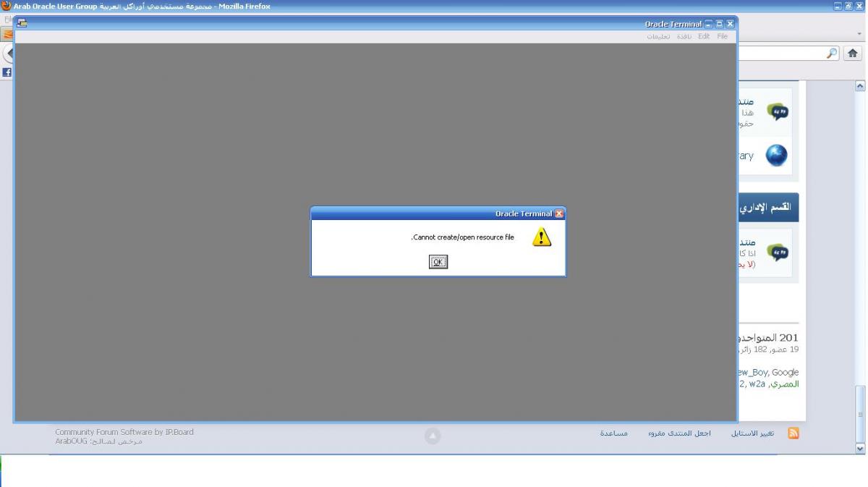Image resolution: width=868 pixels, height=487 pixels.
Task: Click the Facebook bookmark icon
Action: 7,72
